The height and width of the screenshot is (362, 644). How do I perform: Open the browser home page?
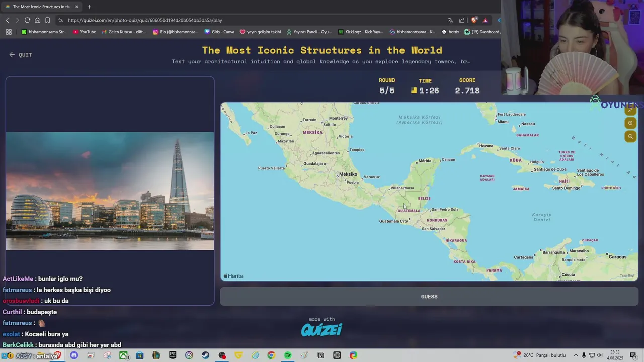coord(37,20)
